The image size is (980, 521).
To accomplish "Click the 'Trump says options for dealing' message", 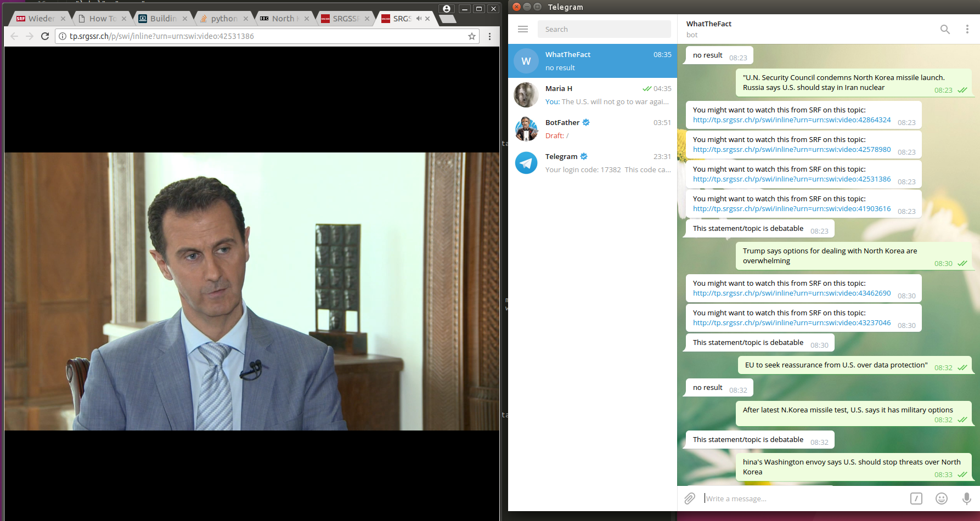I will [854, 256].
